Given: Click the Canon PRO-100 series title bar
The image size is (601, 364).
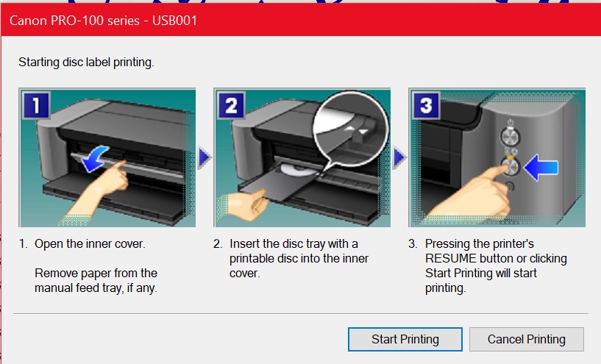Looking at the screenshot, I should 300,21.
